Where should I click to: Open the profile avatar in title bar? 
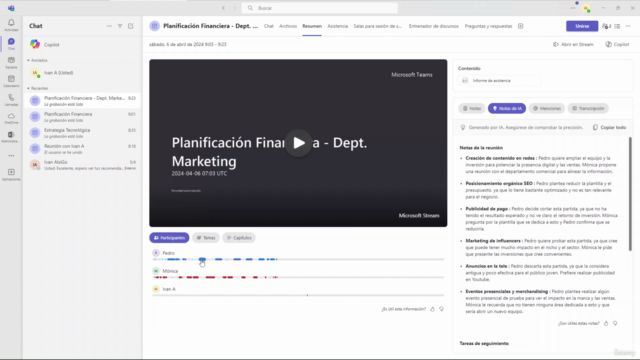(x=586, y=8)
